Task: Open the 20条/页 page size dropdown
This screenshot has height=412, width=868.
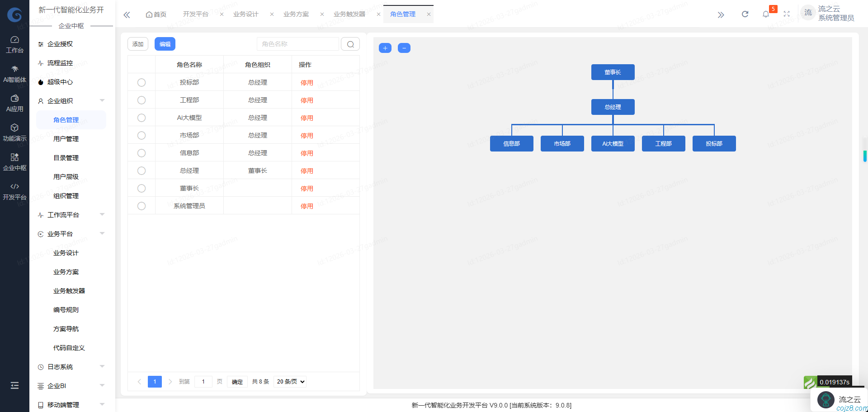Action: [289, 381]
